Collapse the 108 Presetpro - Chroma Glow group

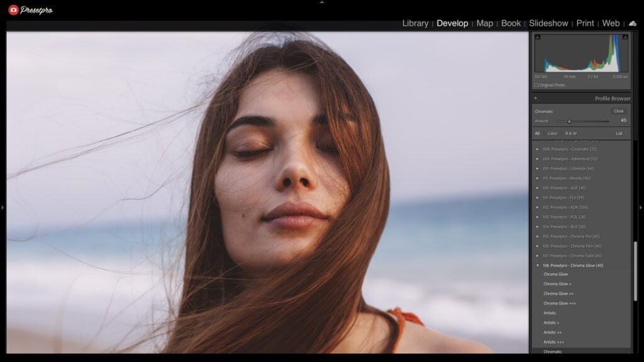[x=539, y=266]
